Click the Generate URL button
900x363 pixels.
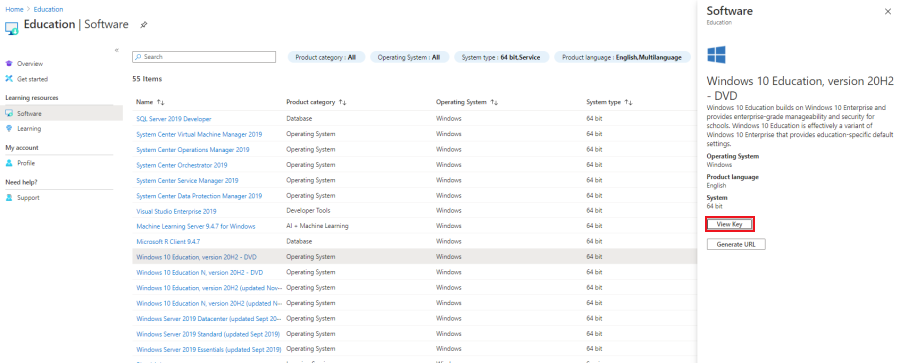click(x=736, y=244)
